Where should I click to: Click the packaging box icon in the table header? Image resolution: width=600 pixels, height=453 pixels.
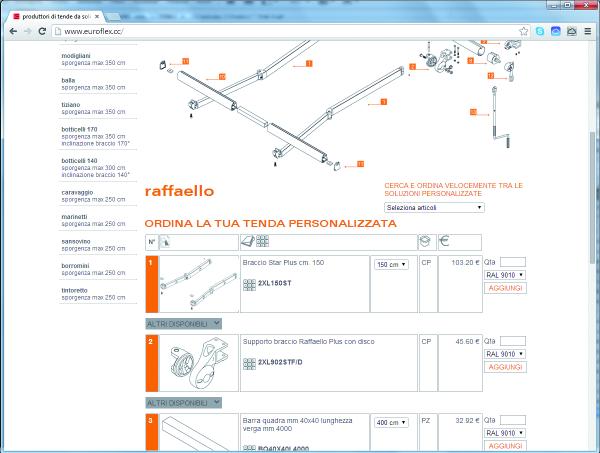pos(425,241)
